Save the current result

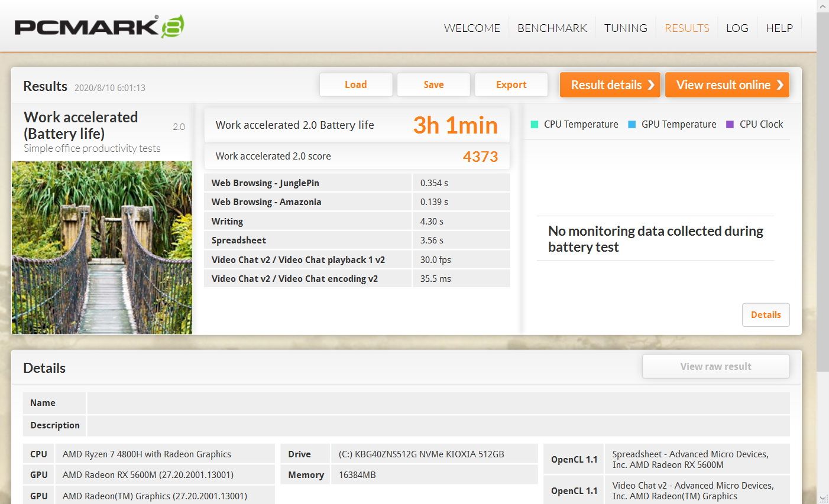pyautogui.click(x=433, y=84)
